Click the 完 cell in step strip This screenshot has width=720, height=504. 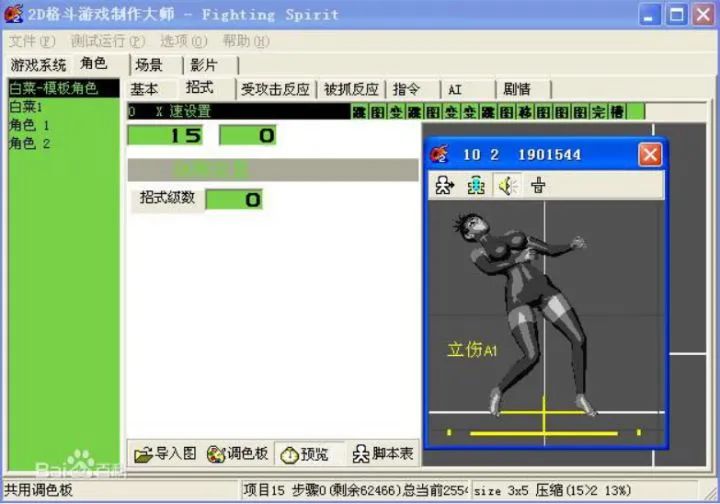pos(598,112)
